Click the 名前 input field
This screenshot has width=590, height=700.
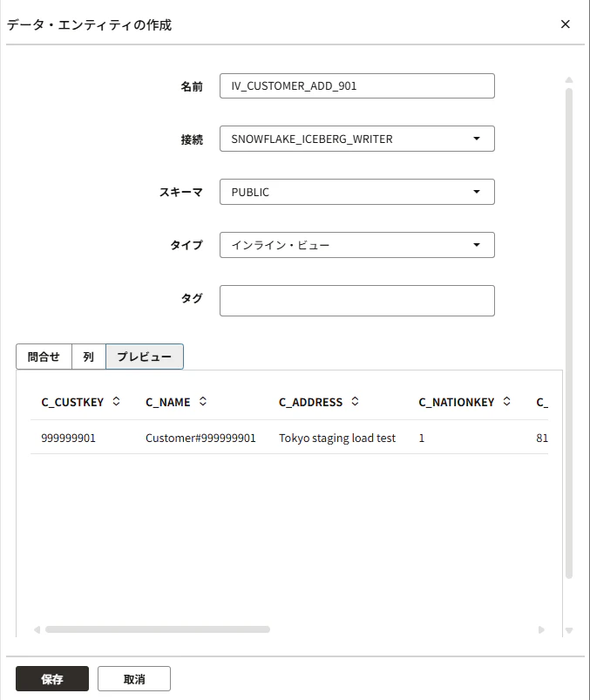(357, 85)
